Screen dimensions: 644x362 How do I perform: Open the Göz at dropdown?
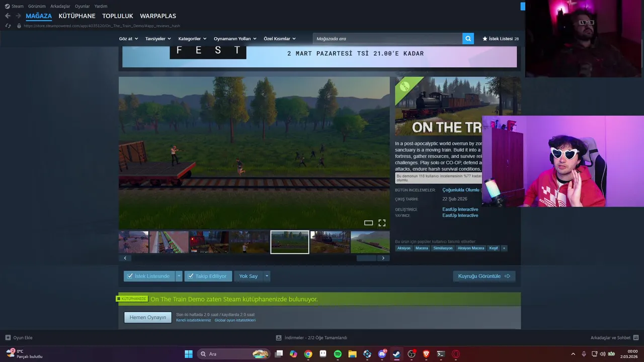128,39
